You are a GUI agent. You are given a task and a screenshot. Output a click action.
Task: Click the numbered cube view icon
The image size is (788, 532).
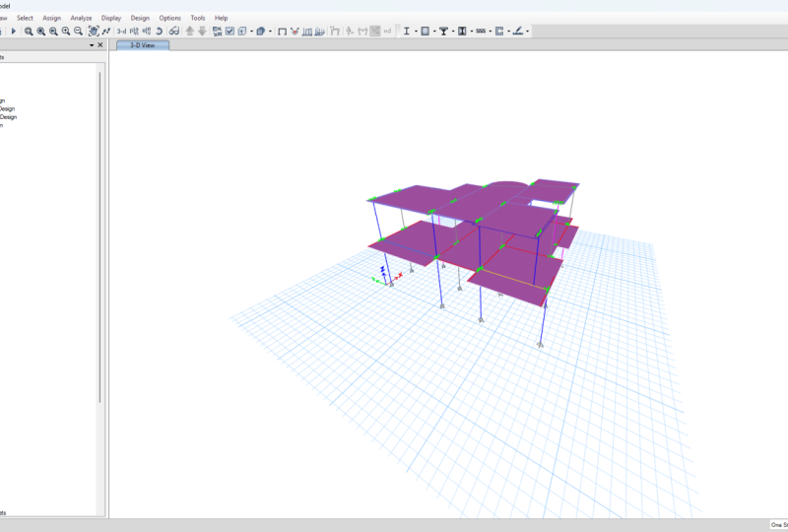[242, 32]
